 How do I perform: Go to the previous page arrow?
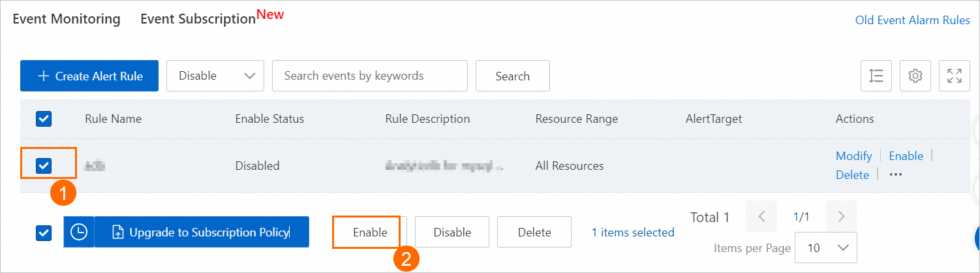(x=761, y=217)
